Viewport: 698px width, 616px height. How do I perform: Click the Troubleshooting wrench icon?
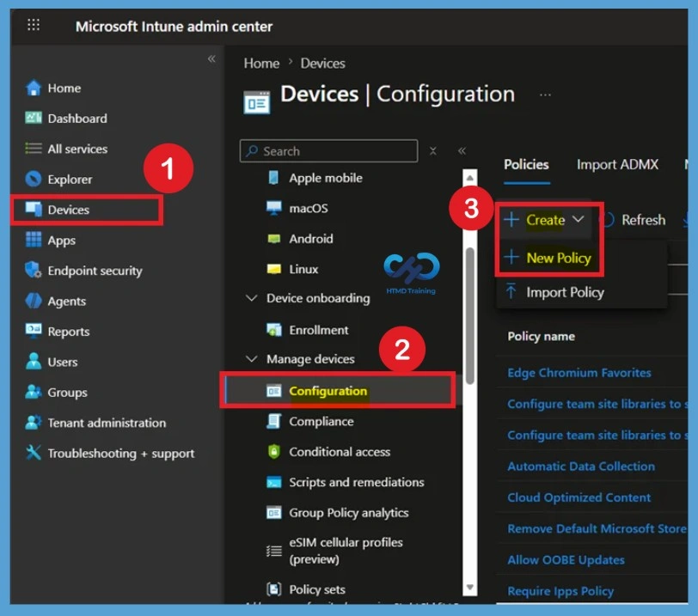pos(34,452)
